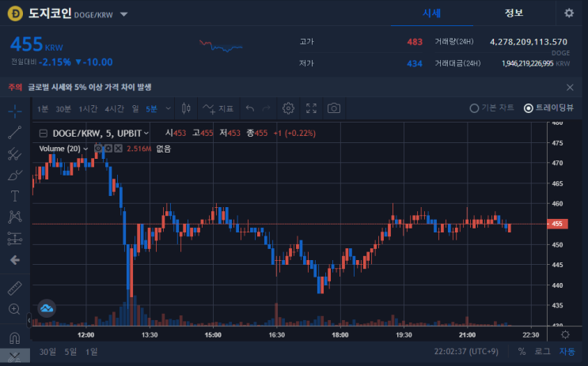This screenshot has width=588, height=366.
Task: Switch to the 시세 tab
Action: (x=431, y=13)
